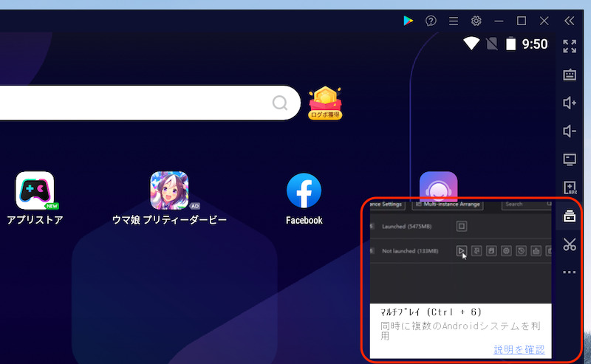Launch the アプリストア app
This screenshot has width=591, height=364.
pos(35,192)
